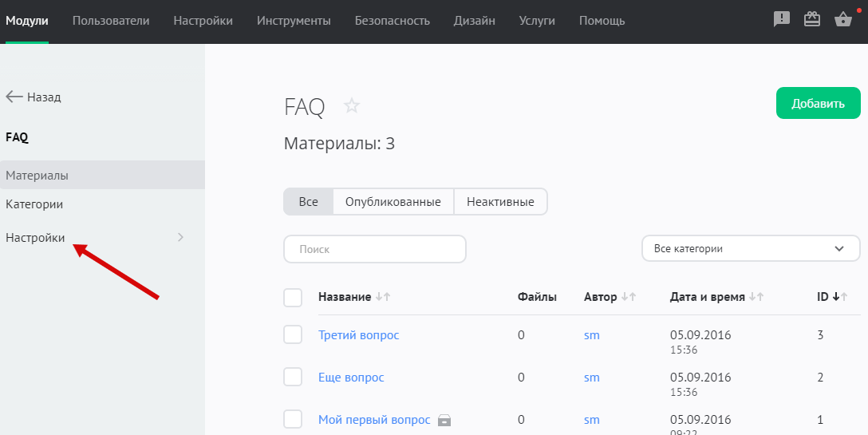868x435 pixels.
Task: Sort by Название column arrows
Action: [383, 297]
